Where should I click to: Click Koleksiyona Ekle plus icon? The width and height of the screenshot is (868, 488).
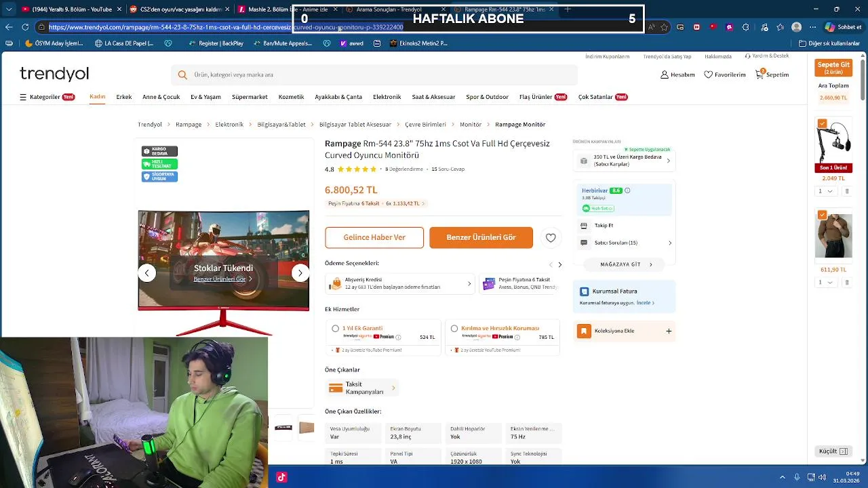[x=669, y=331]
